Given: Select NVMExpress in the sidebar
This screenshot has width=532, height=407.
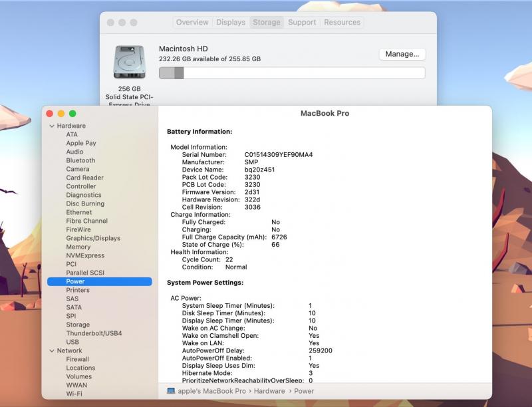Looking at the screenshot, I should [x=85, y=255].
